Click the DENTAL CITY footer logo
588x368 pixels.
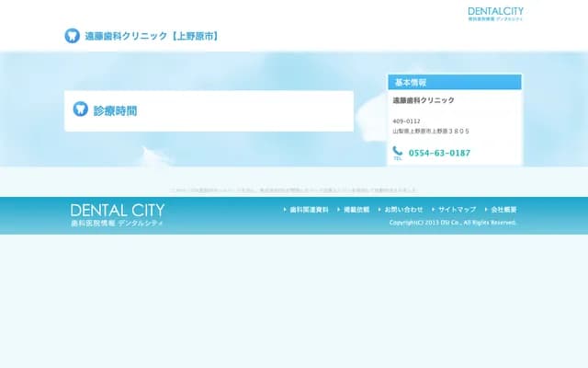click(117, 211)
